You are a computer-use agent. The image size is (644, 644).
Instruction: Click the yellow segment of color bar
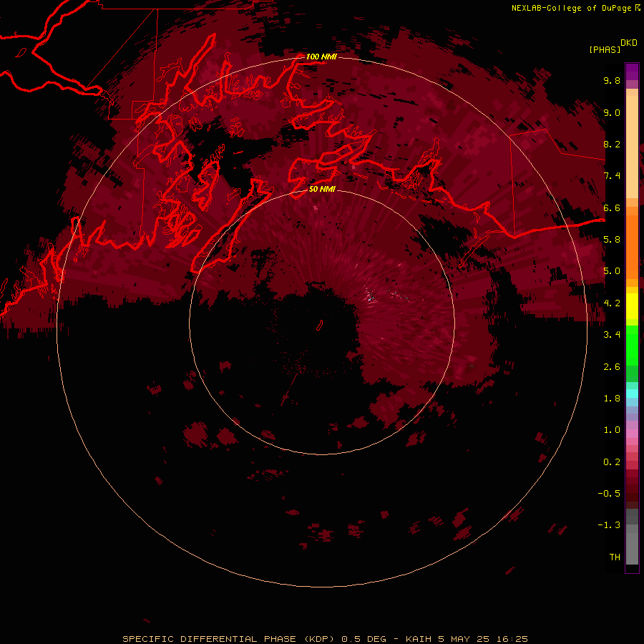point(632,306)
